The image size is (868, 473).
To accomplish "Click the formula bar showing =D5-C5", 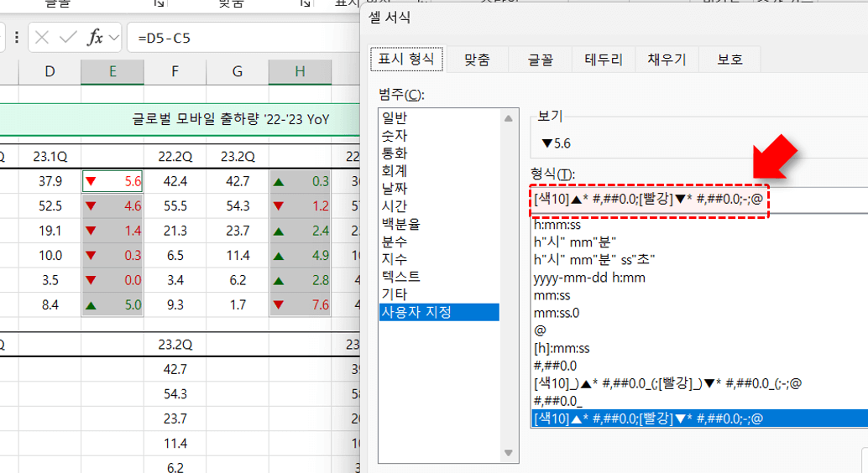I will click(x=243, y=38).
